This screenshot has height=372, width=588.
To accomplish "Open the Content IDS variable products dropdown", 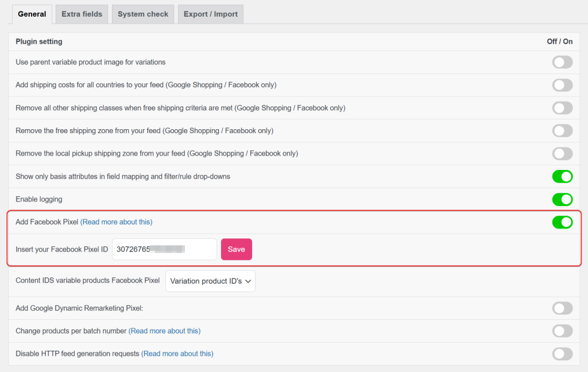I will coord(210,281).
